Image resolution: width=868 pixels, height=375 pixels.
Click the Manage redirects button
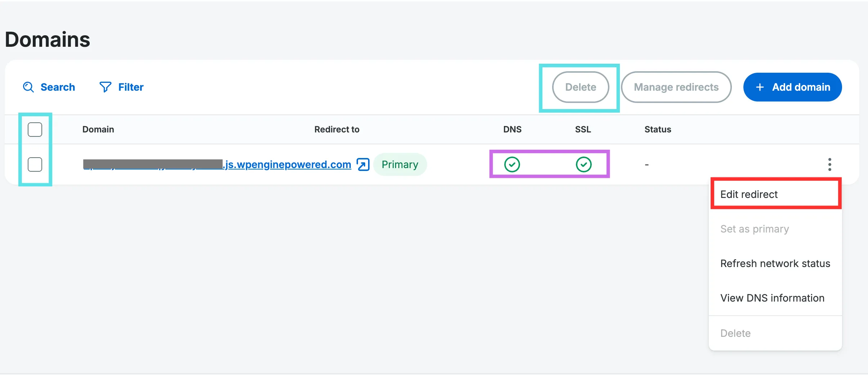[676, 87]
